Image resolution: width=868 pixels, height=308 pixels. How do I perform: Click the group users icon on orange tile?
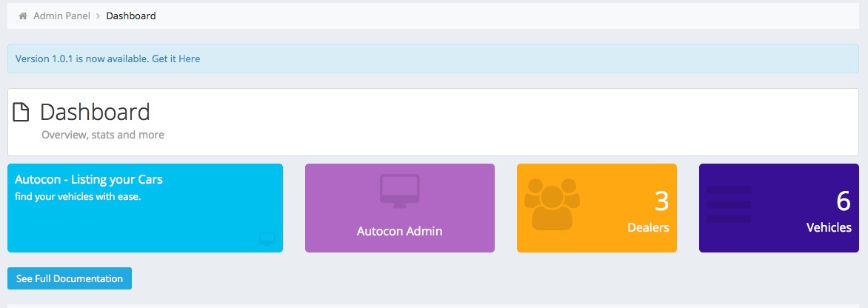click(552, 204)
